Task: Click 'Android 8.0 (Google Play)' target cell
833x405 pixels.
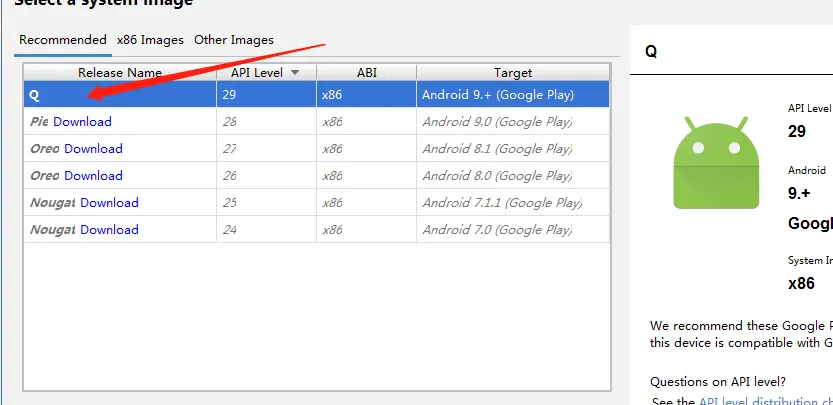Action: 513,175
